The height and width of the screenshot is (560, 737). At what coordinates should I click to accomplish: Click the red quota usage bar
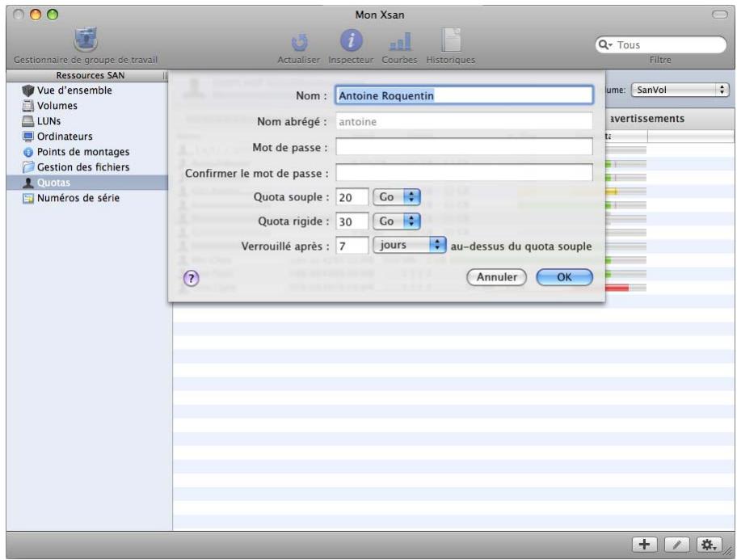617,288
